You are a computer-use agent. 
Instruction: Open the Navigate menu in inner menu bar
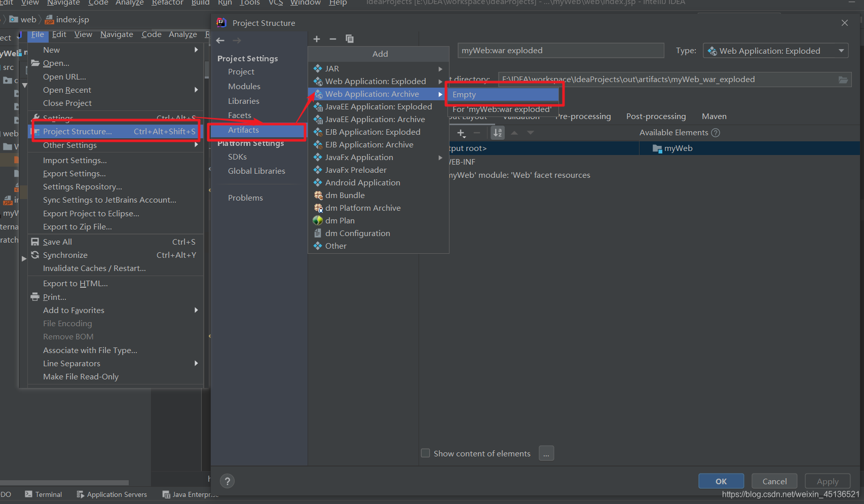117,34
